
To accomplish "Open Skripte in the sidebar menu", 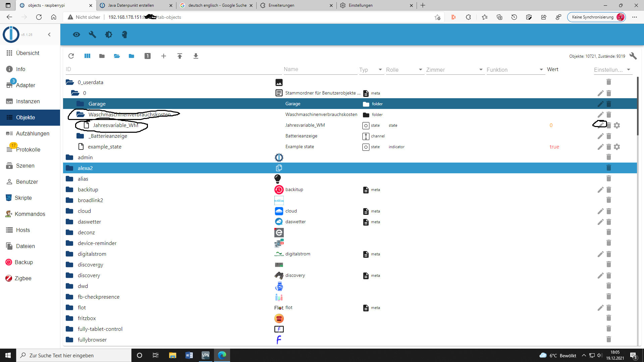I will 23,198.
